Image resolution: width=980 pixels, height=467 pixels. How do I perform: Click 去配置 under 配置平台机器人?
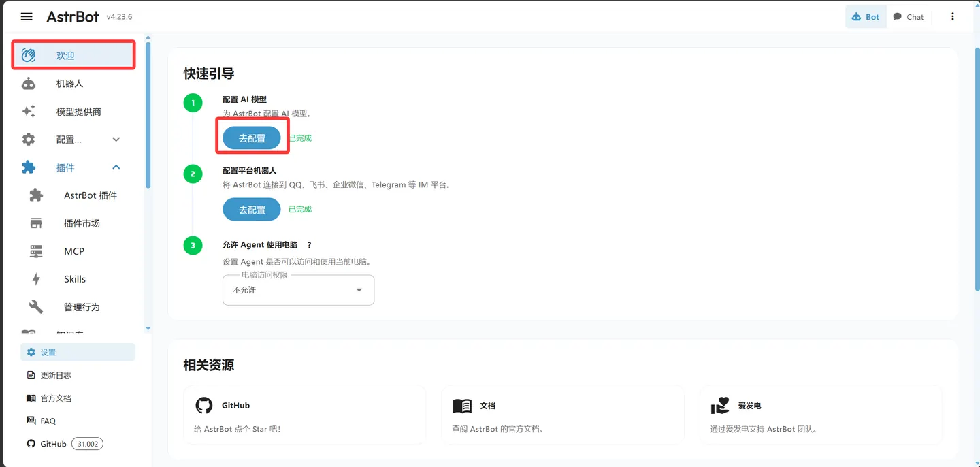252,210
